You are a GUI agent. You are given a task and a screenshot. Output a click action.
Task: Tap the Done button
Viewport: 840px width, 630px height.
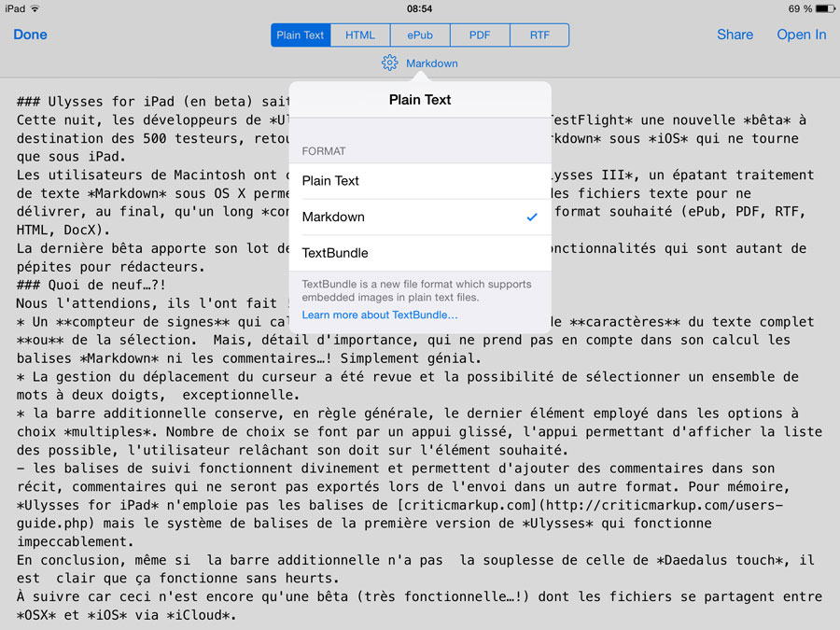30,35
